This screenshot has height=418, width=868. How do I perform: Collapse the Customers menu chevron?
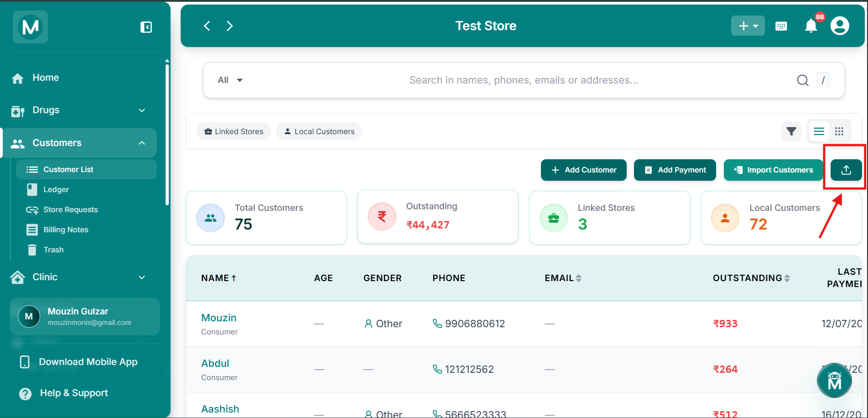[x=142, y=143]
